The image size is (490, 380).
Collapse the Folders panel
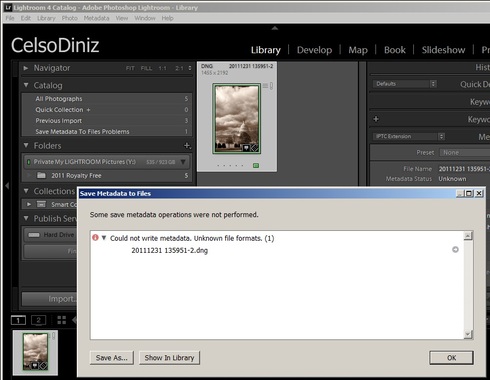tap(26, 145)
